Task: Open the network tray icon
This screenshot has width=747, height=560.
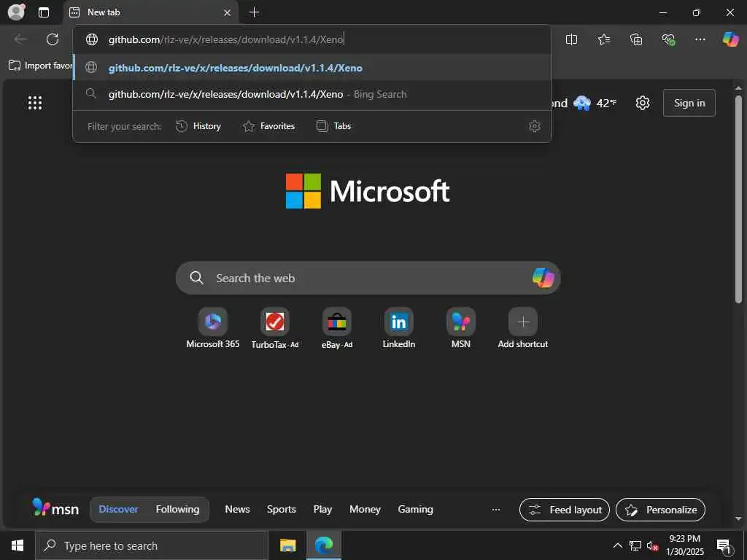Action: coord(635,545)
